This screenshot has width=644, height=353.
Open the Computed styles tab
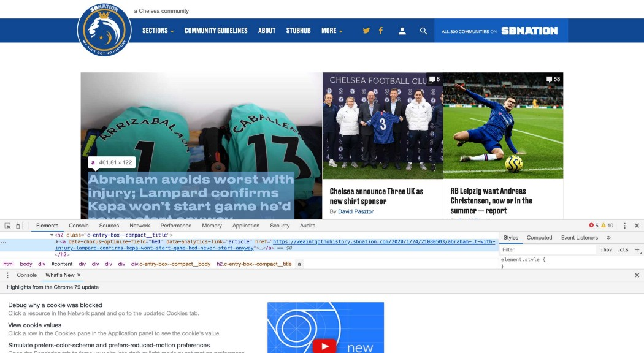pos(539,238)
